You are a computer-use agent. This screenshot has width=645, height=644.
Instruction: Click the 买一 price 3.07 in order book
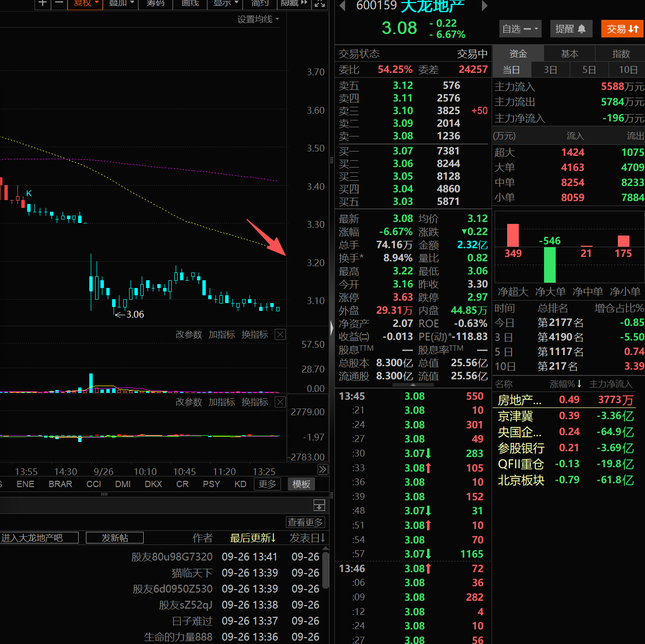pyautogui.click(x=403, y=151)
